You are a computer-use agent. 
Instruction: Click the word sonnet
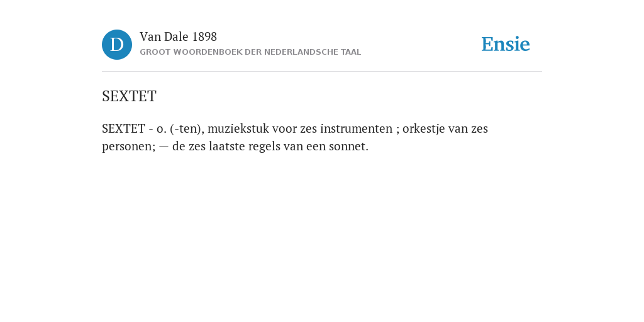348,147
